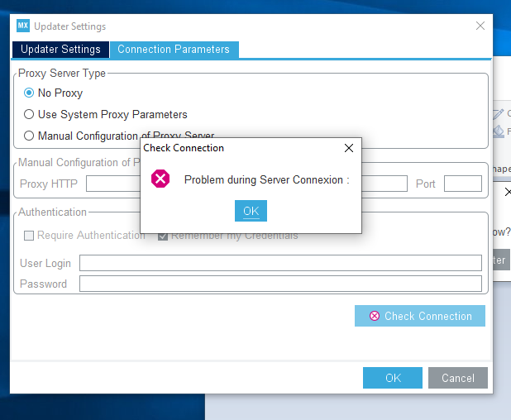The height and width of the screenshot is (420, 511).
Task: Cancel the Updater Settings window
Action: (458, 378)
